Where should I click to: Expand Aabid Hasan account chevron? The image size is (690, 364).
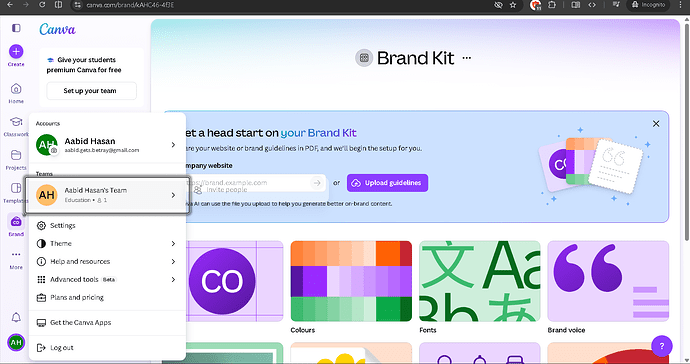tap(173, 145)
